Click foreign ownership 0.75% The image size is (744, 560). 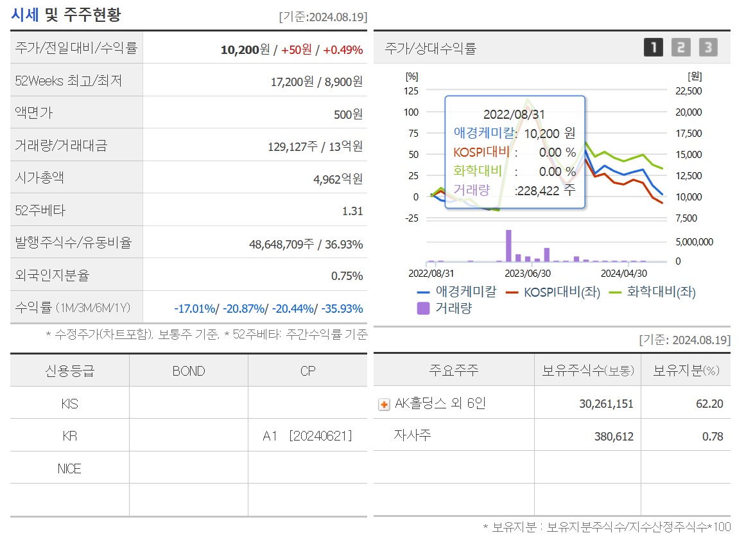coord(347,276)
